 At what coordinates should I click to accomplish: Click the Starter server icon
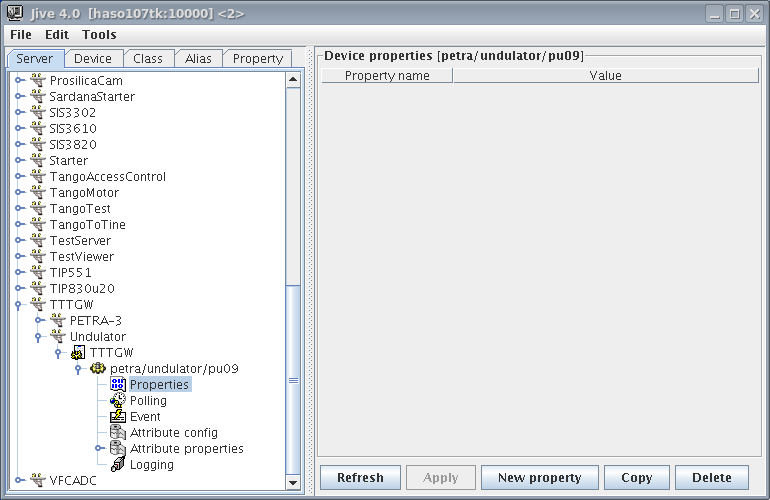coord(38,160)
